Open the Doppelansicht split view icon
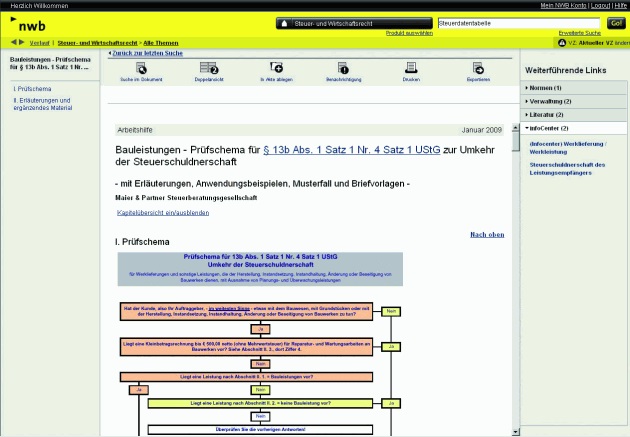This screenshot has height=437, width=630. pos(208,67)
